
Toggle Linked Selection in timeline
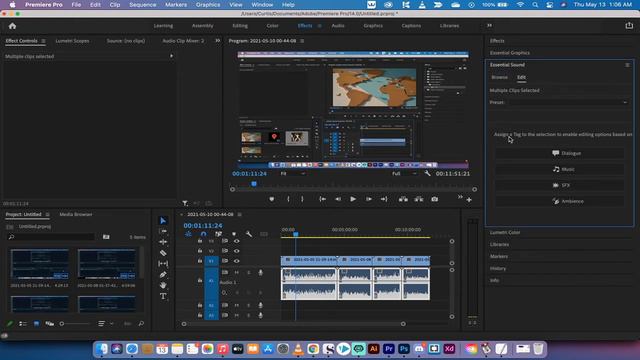[219, 234]
